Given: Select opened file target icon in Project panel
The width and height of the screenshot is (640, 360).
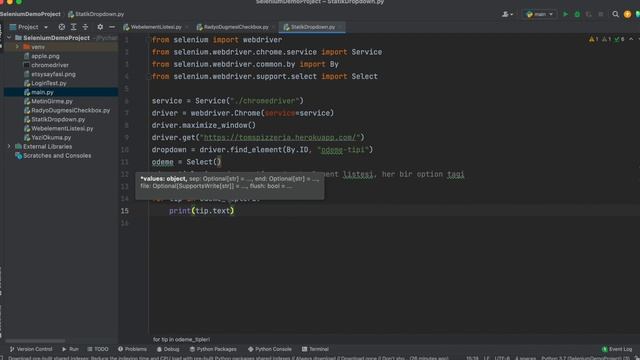Looking at the screenshot, I should pos(62,27).
